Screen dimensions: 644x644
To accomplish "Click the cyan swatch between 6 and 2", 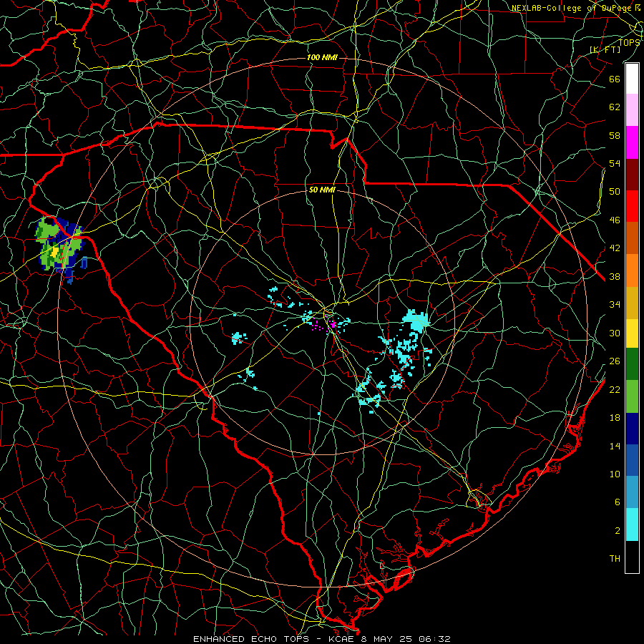I will tap(632, 525).
